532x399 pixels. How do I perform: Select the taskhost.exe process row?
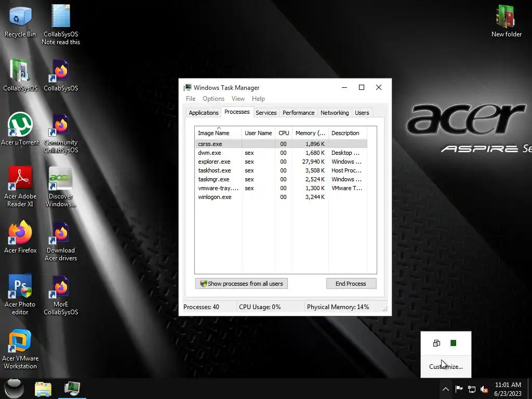pyautogui.click(x=281, y=170)
